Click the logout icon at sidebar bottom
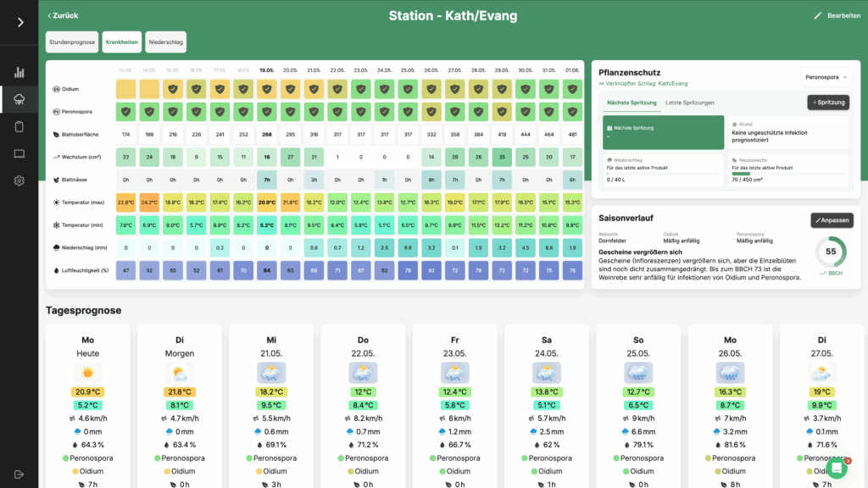This screenshot has height=488, width=868. 19,474
